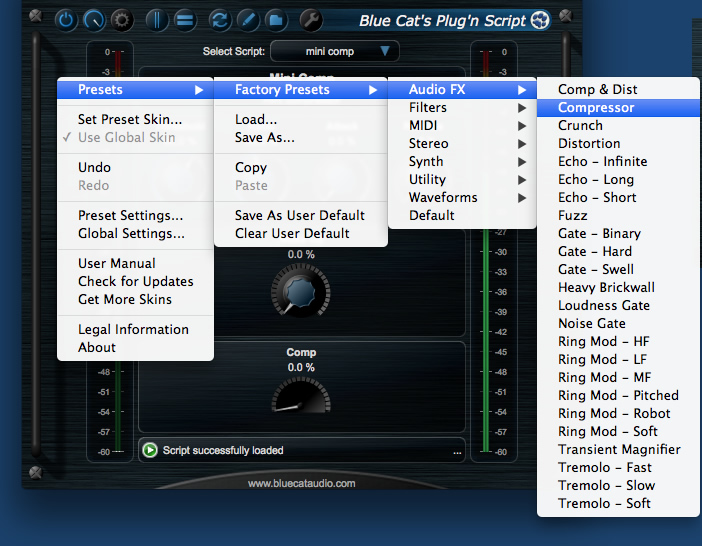Image resolution: width=702 pixels, height=546 pixels.
Task: Select the Tremolo – Fast preset
Action: coord(618,467)
